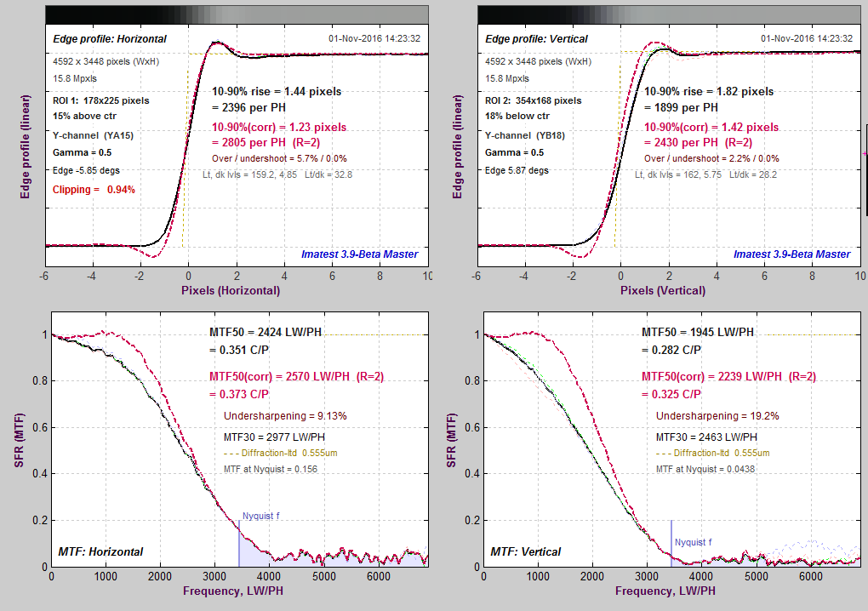Click grayscale bar above horizontal edge profile
This screenshot has width=868, height=611.
pos(237,15)
